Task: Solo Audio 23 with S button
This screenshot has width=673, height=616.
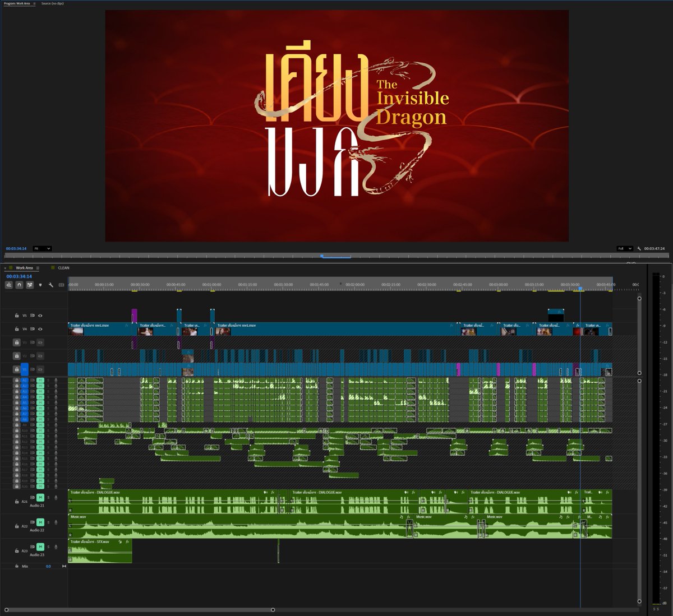Action: click(x=48, y=547)
